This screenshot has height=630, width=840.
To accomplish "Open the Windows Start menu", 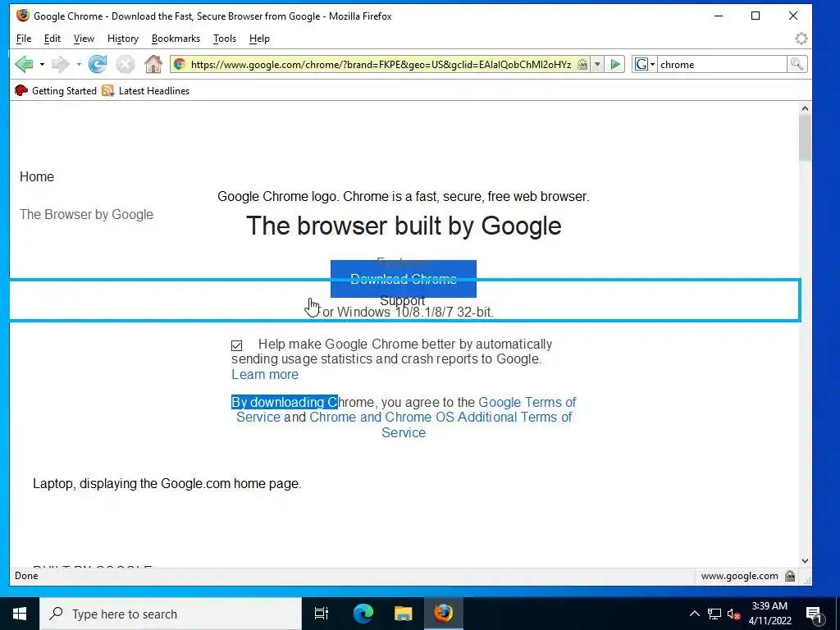I will click(20, 614).
